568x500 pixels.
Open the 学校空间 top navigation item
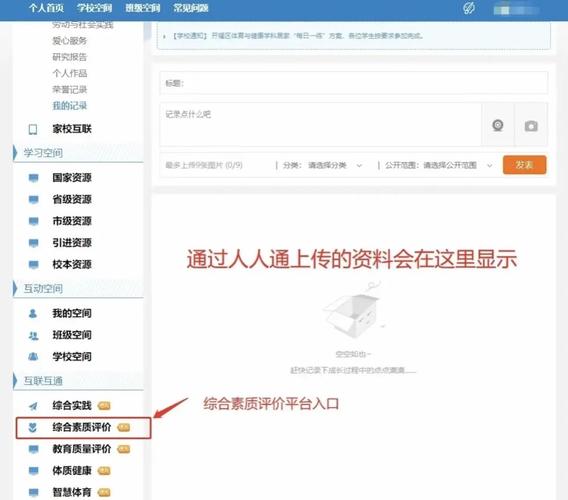pyautogui.click(x=94, y=8)
